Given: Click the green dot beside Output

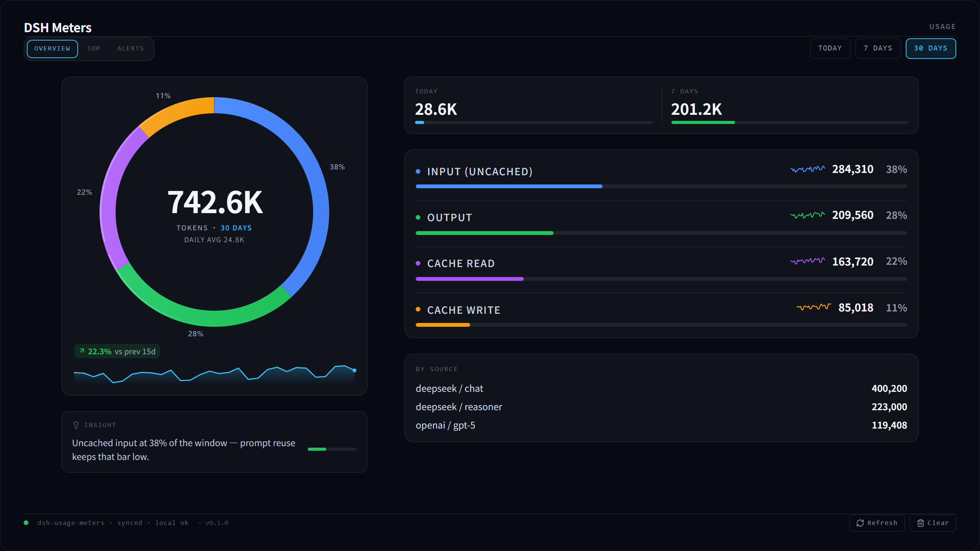Looking at the screenshot, I should (418, 217).
